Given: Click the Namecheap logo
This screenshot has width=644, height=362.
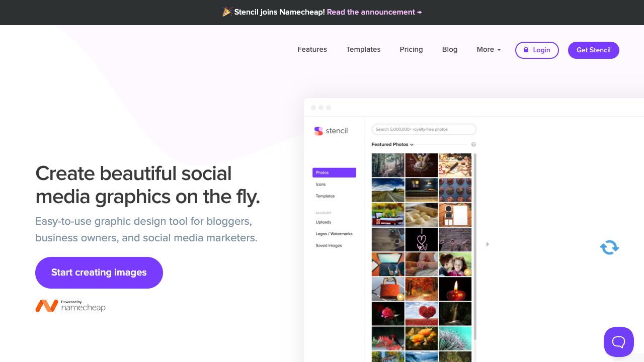Looking at the screenshot, I should (70, 306).
